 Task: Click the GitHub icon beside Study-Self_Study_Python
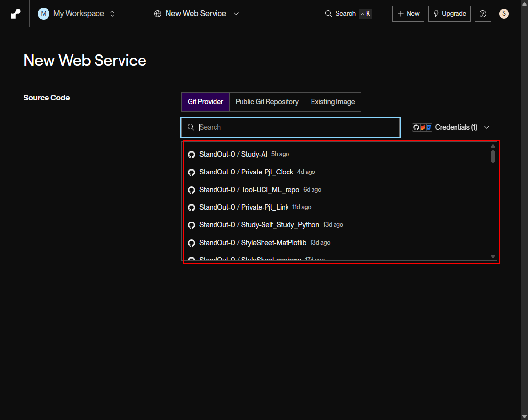click(x=192, y=225)
